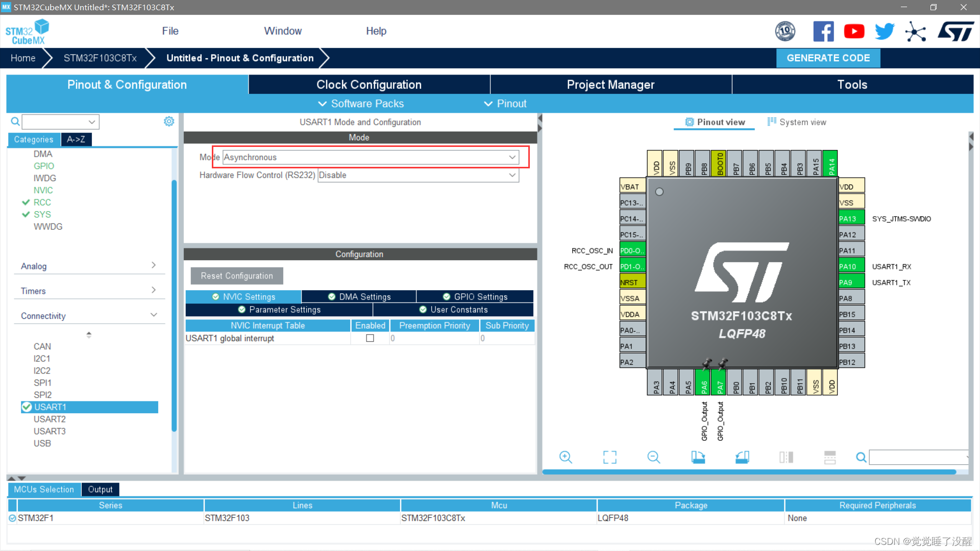Rotate the chip view counterclockwise
This screenshot has width=980, height=551.
742,457
